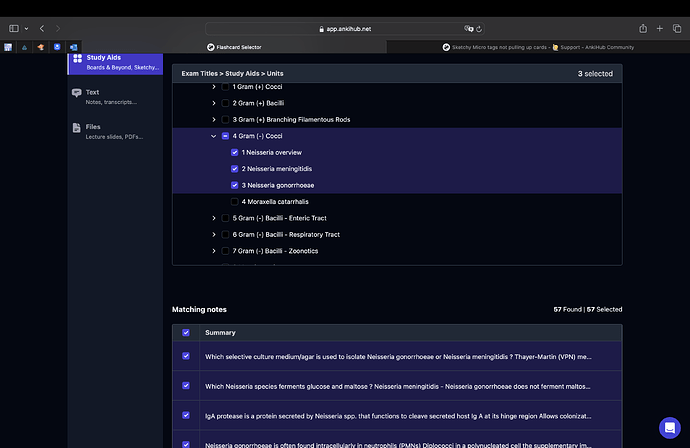Open the sidebar options dropdown arrow
Screen dimensions: 690x448
[x=26, y=29]
